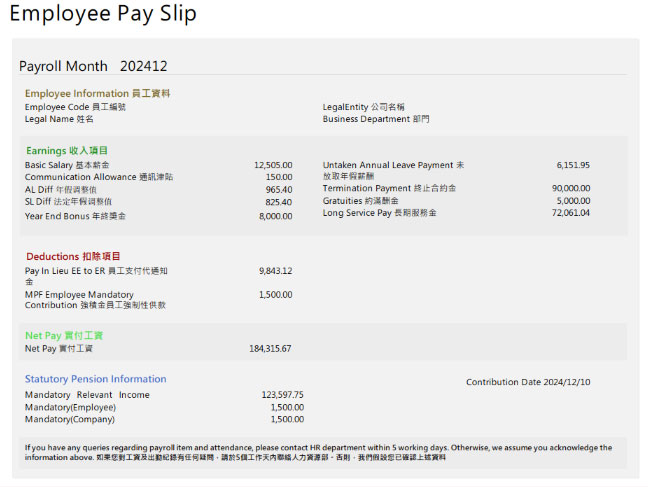Select Gratuities amount 5,000.00
Viewport: 648px width, 487px height.
[x=573, y=201]
